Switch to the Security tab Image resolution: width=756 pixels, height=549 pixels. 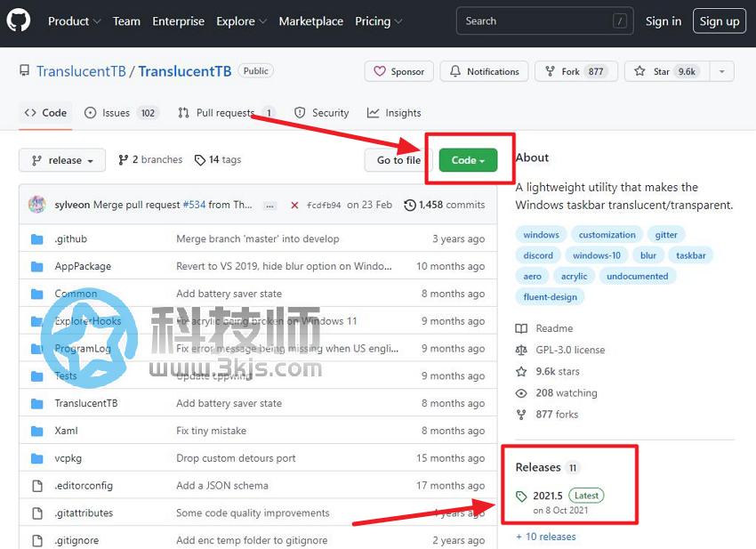(x=322, y=113)
